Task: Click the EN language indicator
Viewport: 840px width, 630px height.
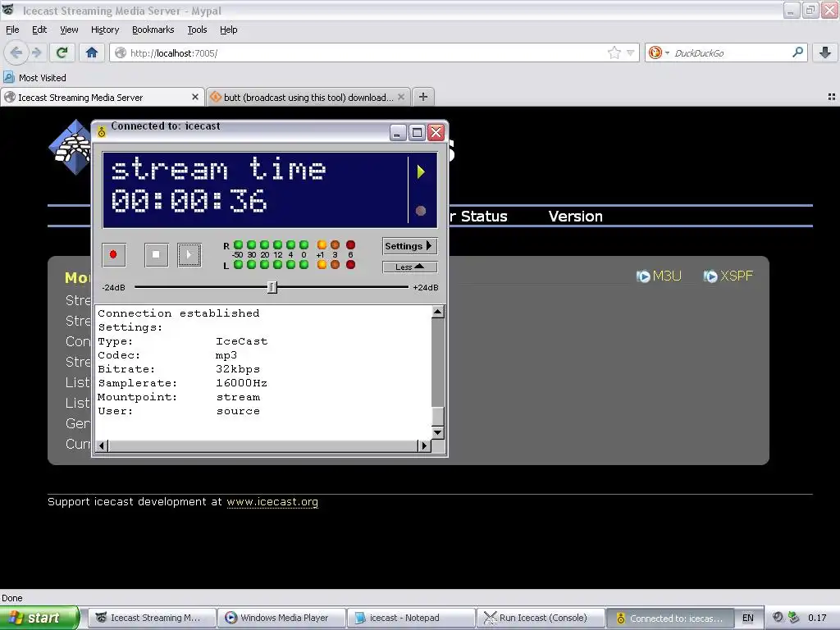Action: point(748,618)
